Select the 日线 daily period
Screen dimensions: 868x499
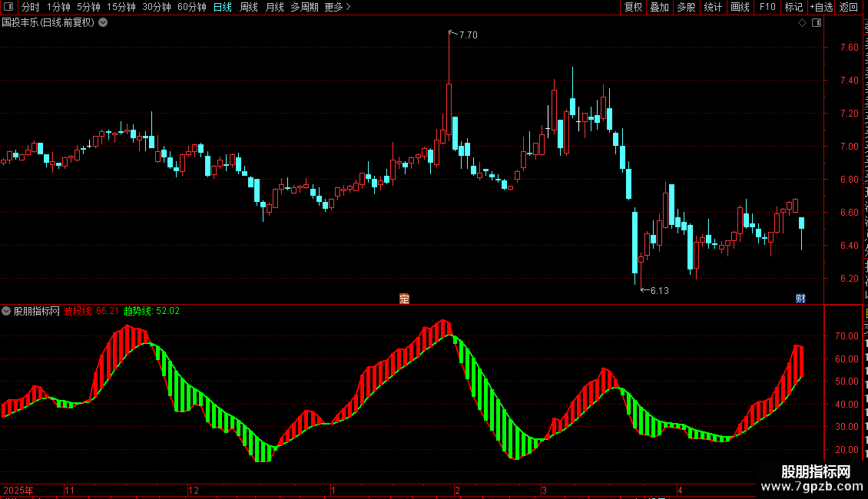point(223,7)
